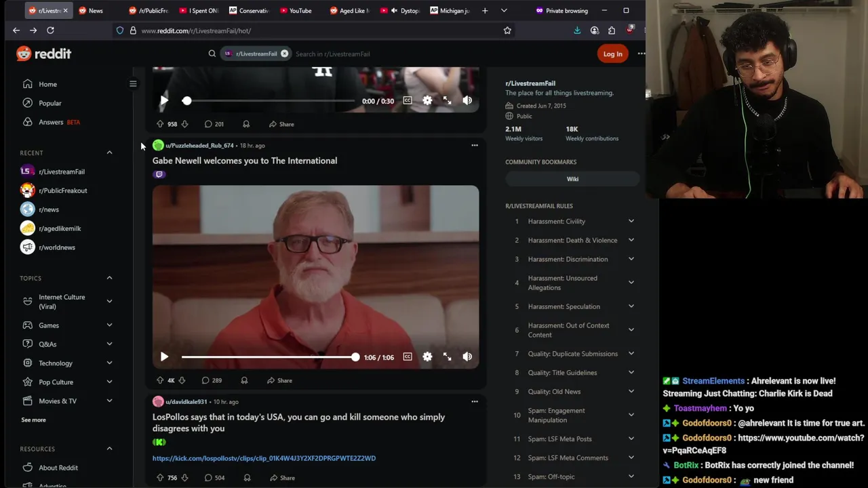Play the Gabe Newell video
868x488 pixels.
tap(164, 357)
